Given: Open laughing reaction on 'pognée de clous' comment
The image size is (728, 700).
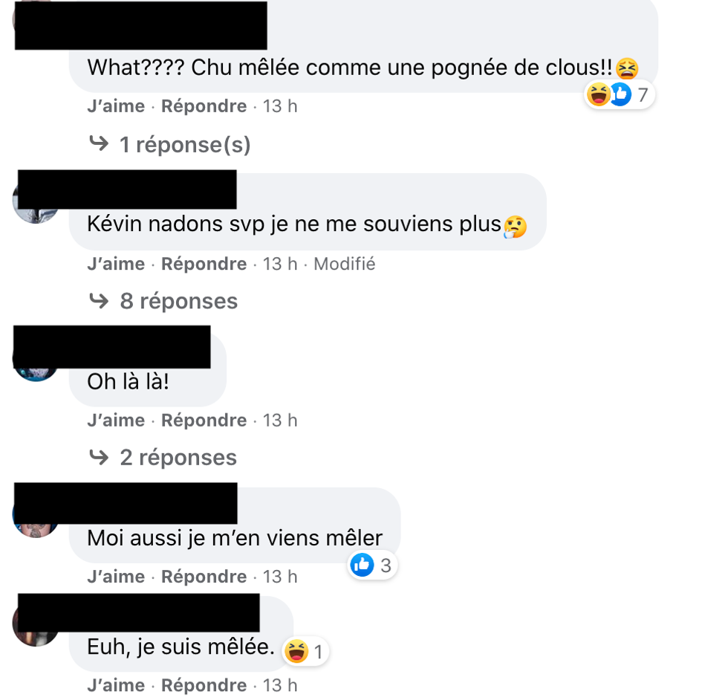Looking at the screenshot, I should coord(599,94).
